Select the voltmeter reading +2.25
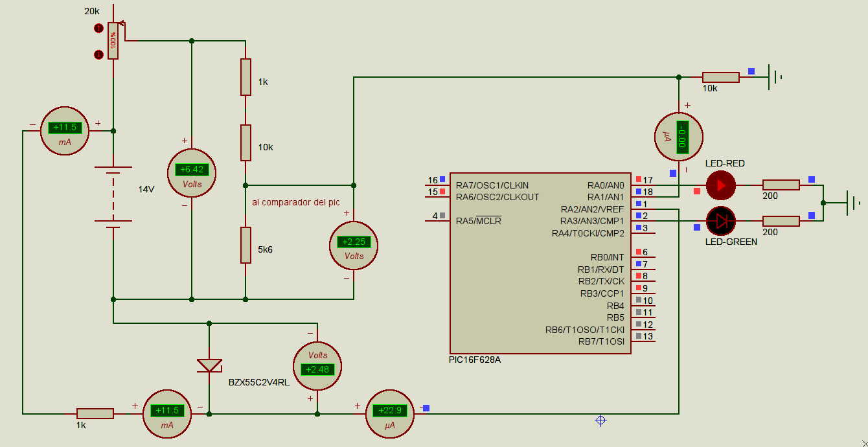The image size is (868, 447). [x=354, y=244]
